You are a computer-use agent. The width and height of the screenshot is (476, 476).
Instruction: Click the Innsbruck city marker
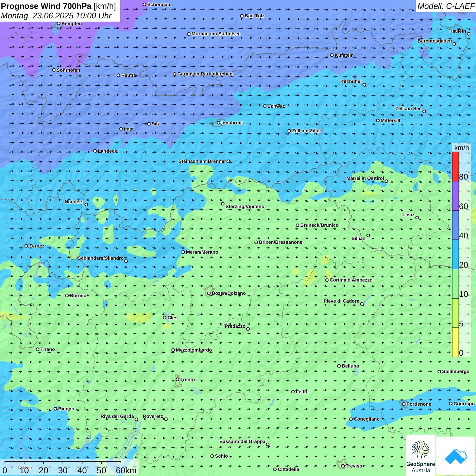coord(219,123)
